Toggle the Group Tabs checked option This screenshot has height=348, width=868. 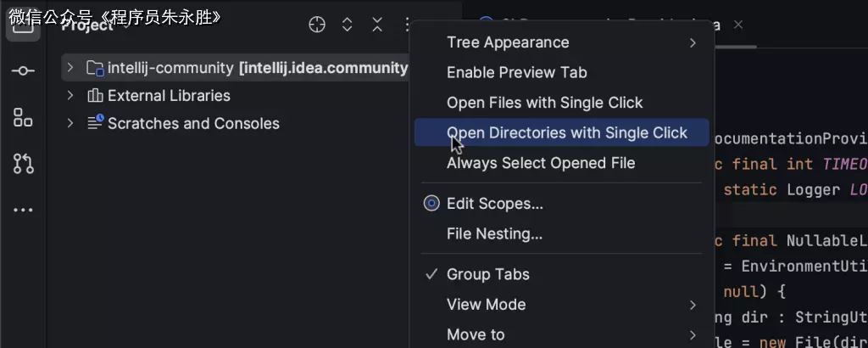(487, 274)
